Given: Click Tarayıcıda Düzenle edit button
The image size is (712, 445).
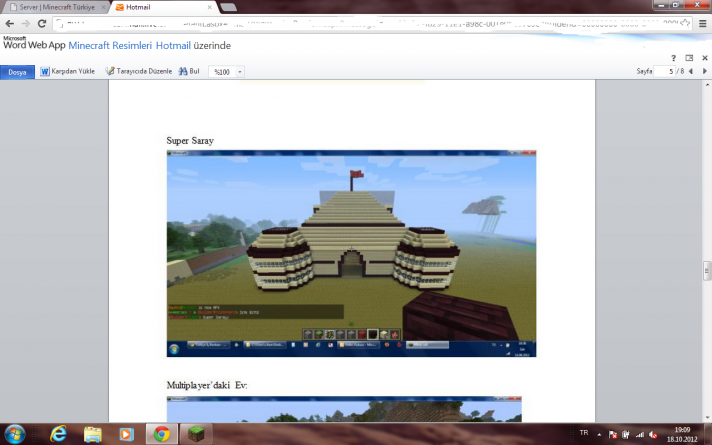Looking at the screenshot, I should pyautogui.click(x=138, y=71).
